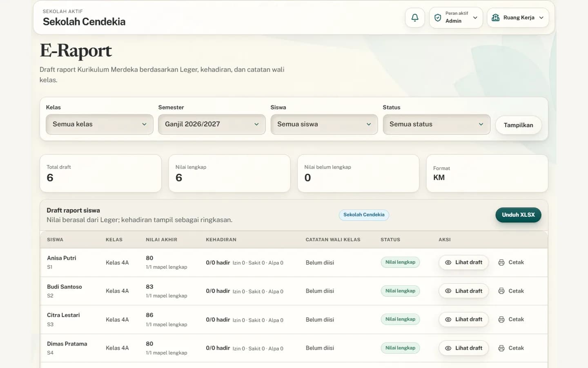Click Nilai lengkap status badge for Citra Lestari

pyautogui.click(x=400, y=319)
